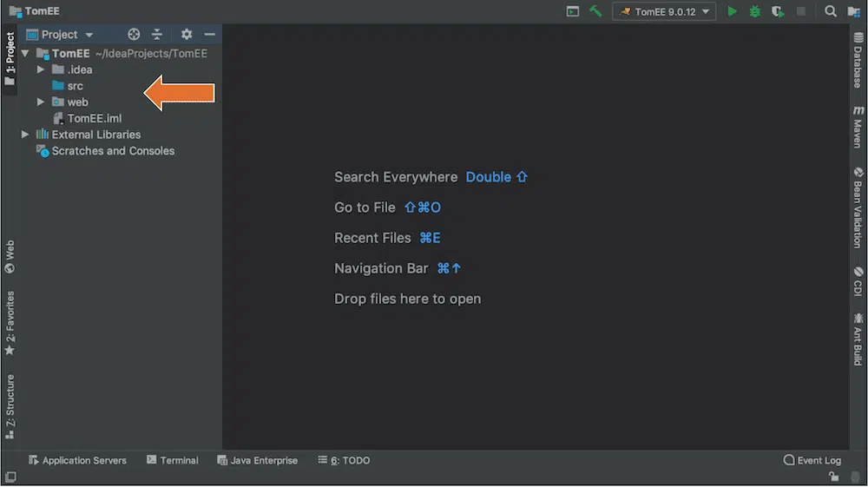The image size is (868, 487).
Task: Collapse all in Project panel
Action: coord(157,35)
